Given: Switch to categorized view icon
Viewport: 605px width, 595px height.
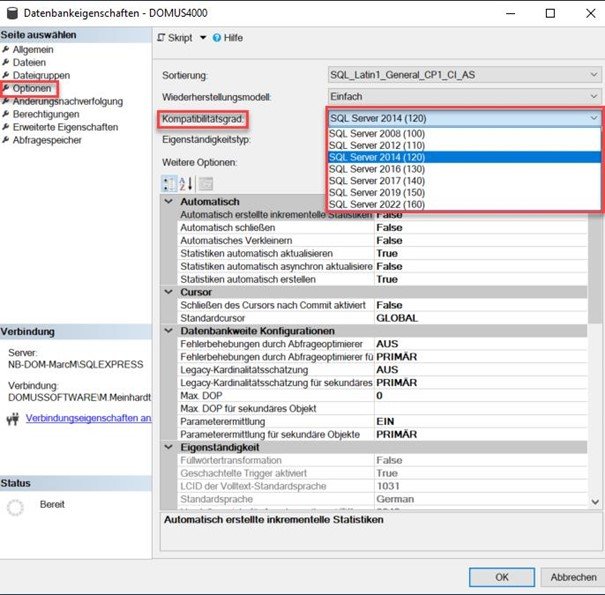Looking at the screenshot, I should 169,184.
